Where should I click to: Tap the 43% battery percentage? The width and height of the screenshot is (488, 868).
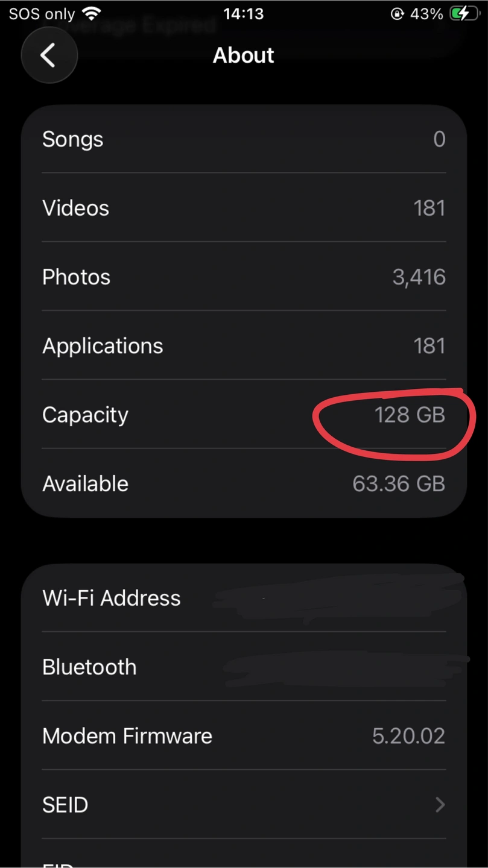click(x=426, y=14)
